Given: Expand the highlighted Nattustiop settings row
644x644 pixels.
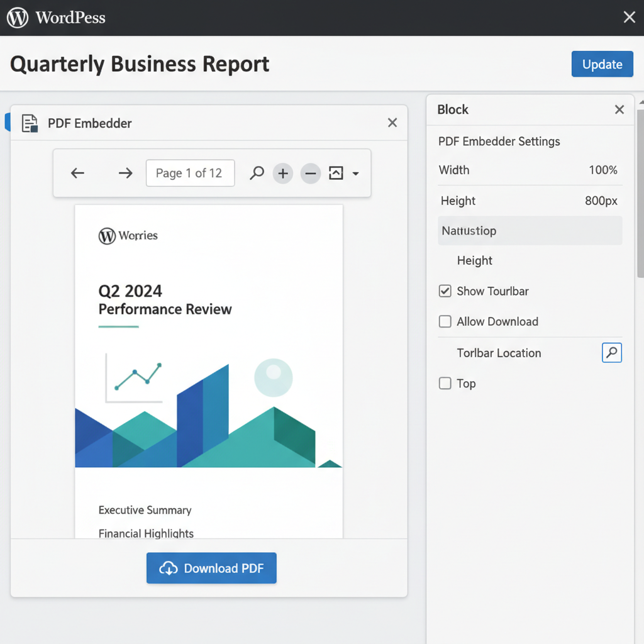Looking at the screenshot, I should pyautogui.click(x=530, y=231).
